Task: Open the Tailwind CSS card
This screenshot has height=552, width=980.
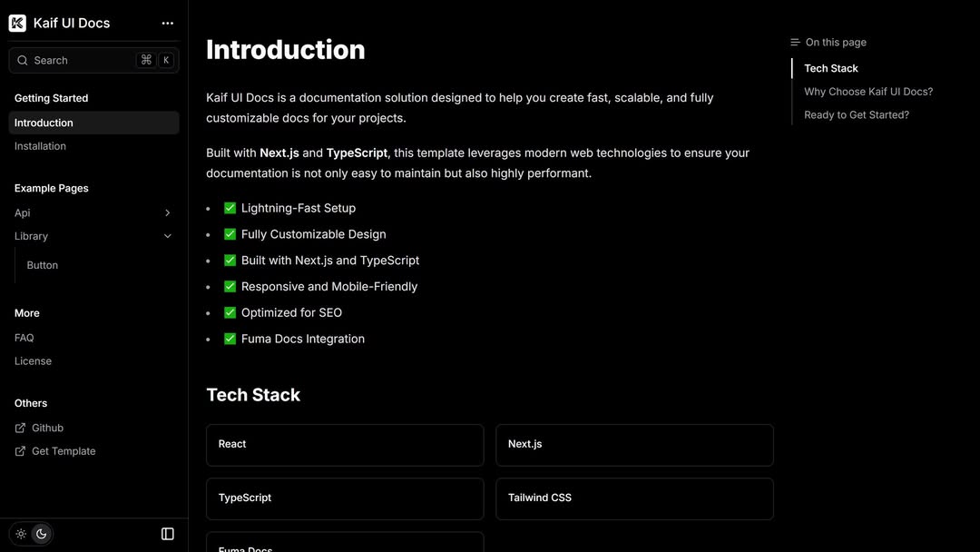Action: point(634,498)
